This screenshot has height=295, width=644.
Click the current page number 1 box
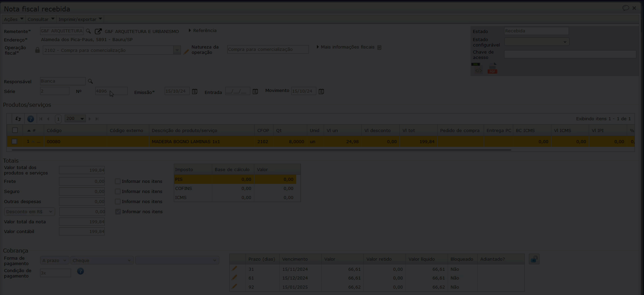58,119
